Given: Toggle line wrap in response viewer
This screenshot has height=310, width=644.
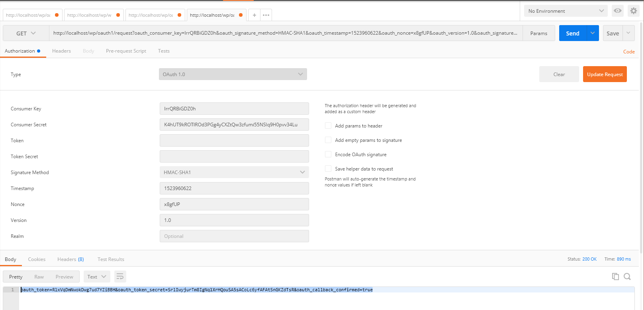Looking at the screenshot, I should pos(120,277).
